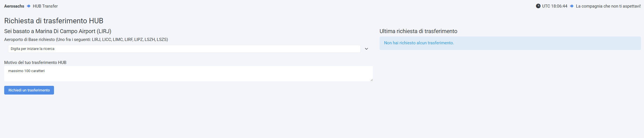Image resolution: width=644 pixels, height=138 pixels.
Task: Click the 'Ultima richiesta di trasferimento' heading
Action: point(418,31)
